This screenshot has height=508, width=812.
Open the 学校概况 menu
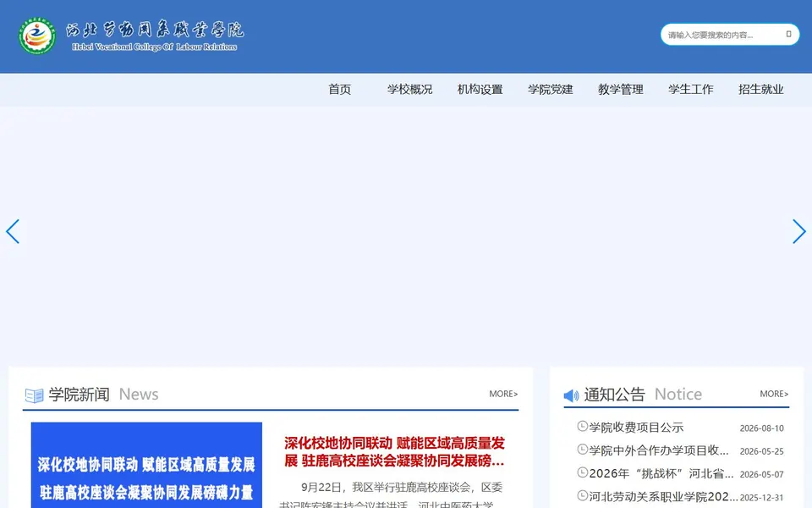coord(409,89)
